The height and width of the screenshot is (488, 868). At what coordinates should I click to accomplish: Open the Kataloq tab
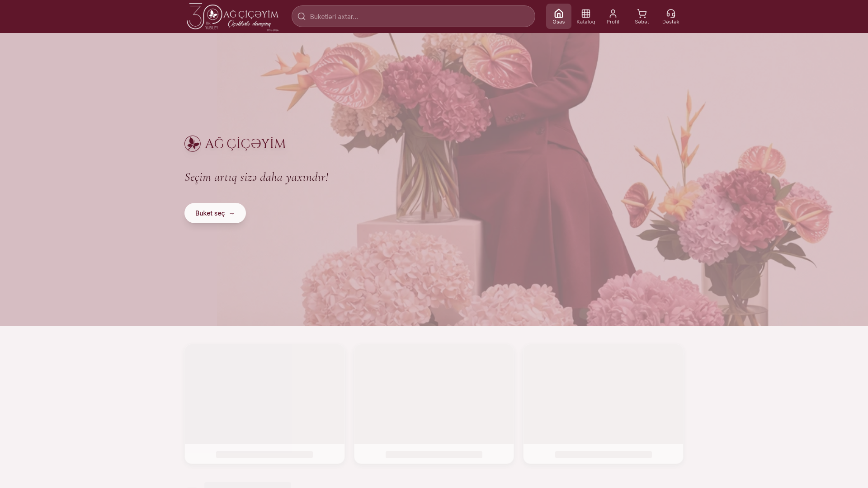[x=585, y=16]
